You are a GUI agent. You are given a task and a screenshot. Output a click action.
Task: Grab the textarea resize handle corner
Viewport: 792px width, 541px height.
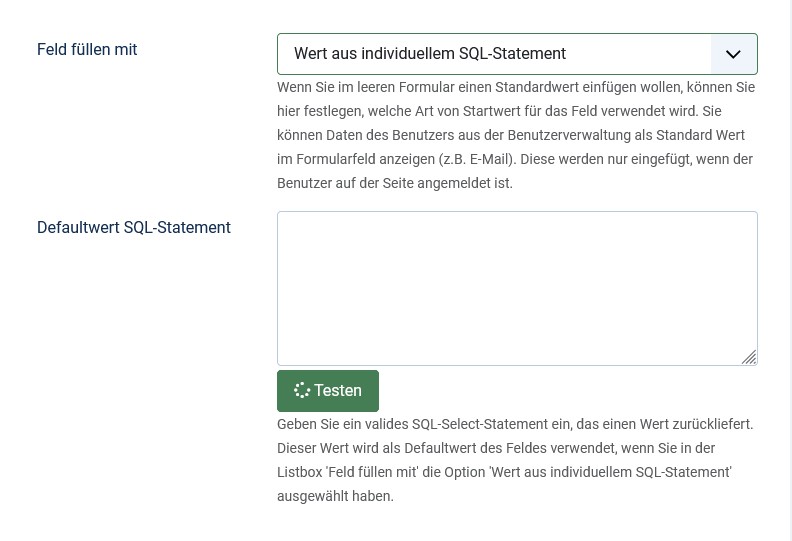(749, 357)
